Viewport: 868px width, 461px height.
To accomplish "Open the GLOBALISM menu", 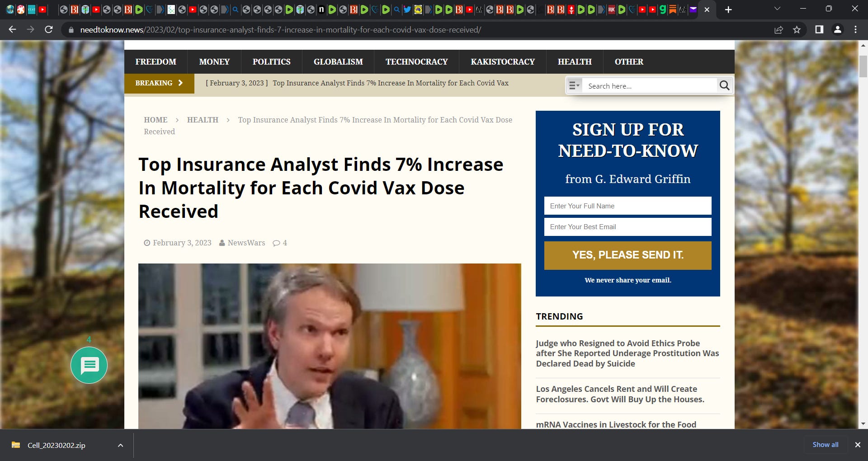I will 338,62.
